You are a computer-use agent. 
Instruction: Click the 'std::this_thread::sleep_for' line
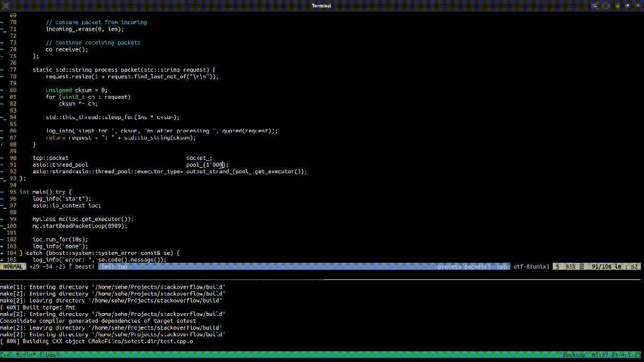112,117
